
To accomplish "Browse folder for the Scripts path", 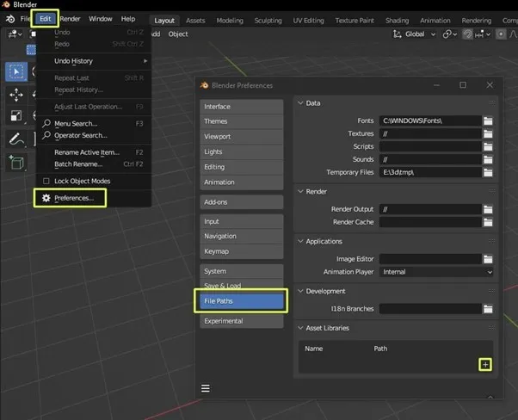I will tap(488, 146).
